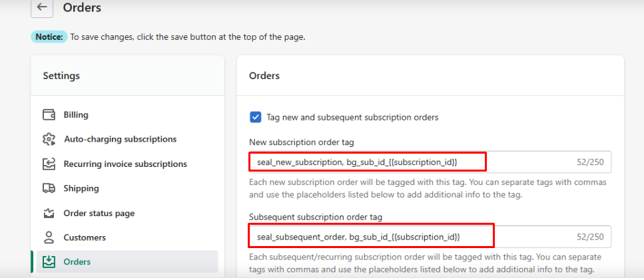Uncheck the tag subscription orders checkbox
The width and height of the screenshot is (644, 280).
click(255, 117)
